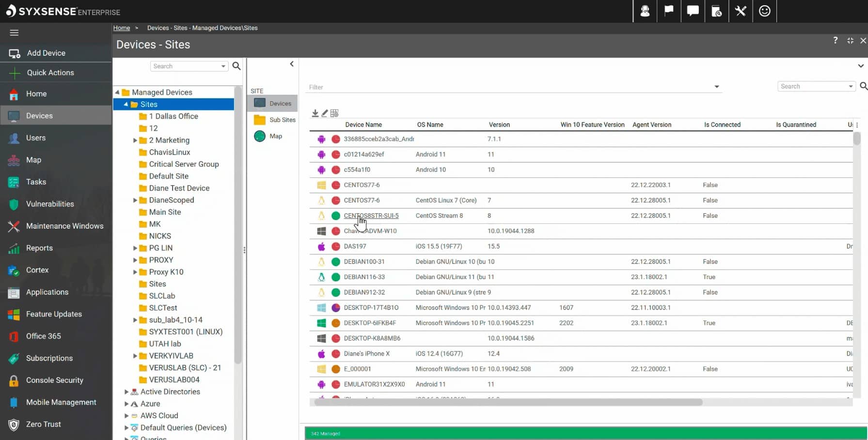Image resolution: width=868 pixels, height=440 pixels.
Task: Select the DEBIAN116-33 device row
Action: [581, 277]
